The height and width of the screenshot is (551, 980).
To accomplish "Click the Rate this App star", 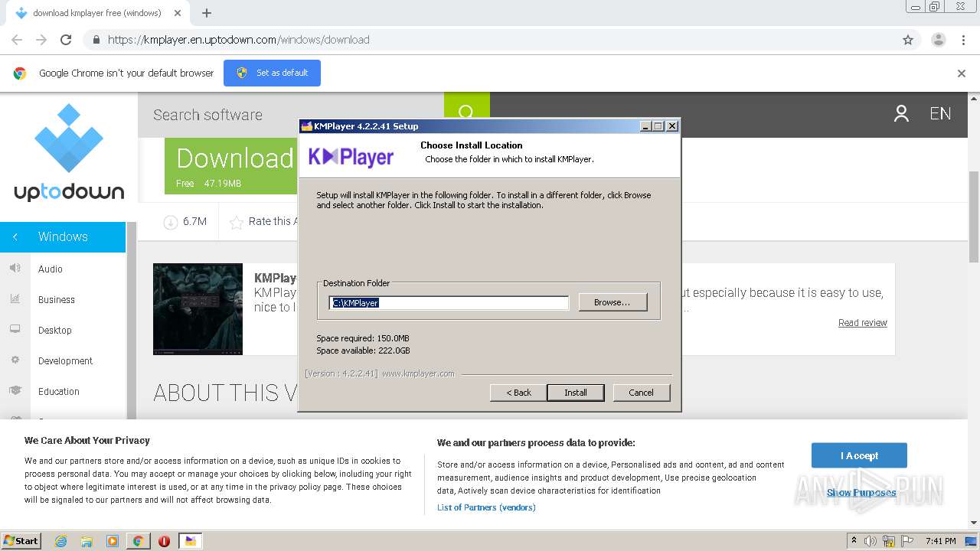I will point(237,222).
